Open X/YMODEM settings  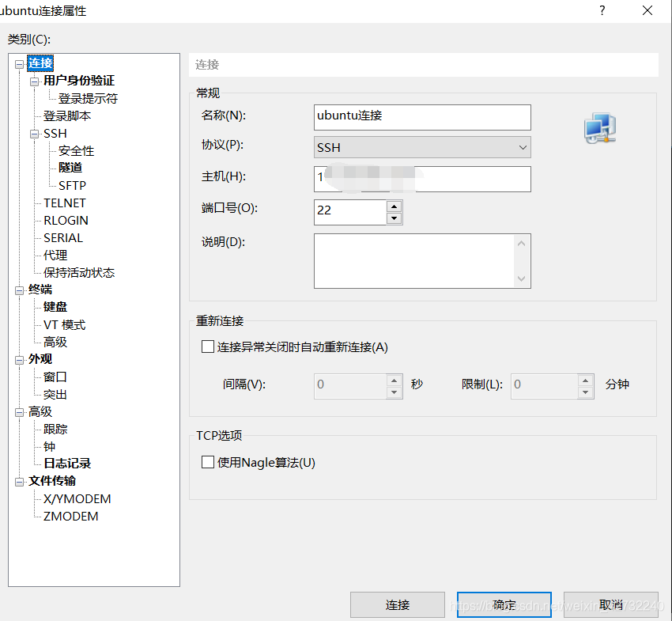pos(77,498)
